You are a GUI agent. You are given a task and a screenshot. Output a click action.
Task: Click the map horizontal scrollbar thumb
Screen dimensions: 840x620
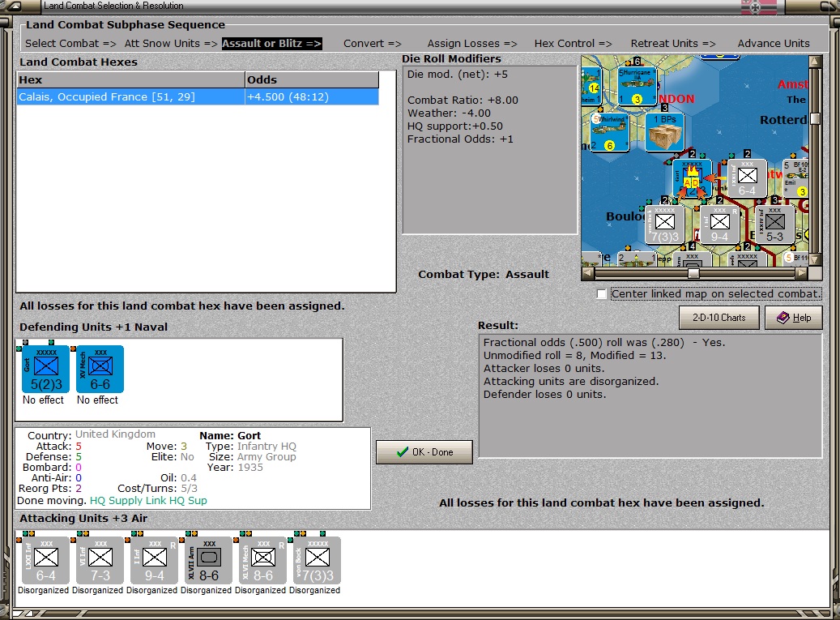(x=693, y=274)
